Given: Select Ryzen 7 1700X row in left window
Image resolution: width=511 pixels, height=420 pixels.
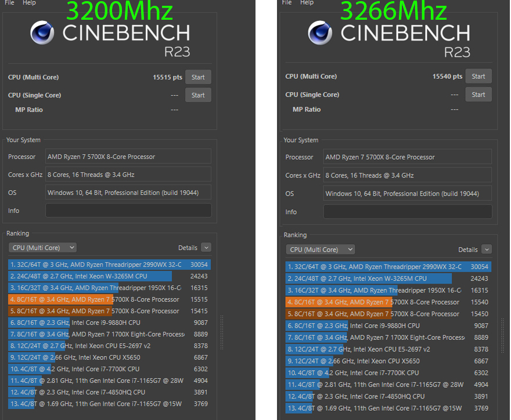Looking at the screenshot, I should (110, 334).
